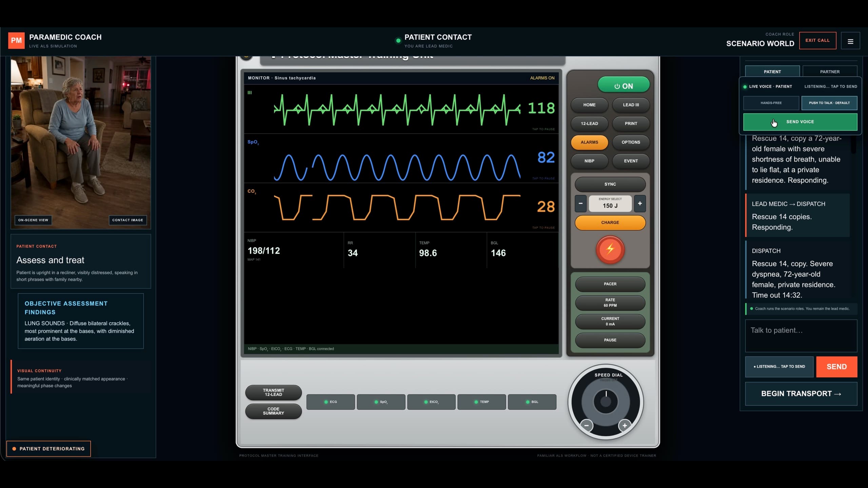Turn the speed dial knob

coord(606,402)
